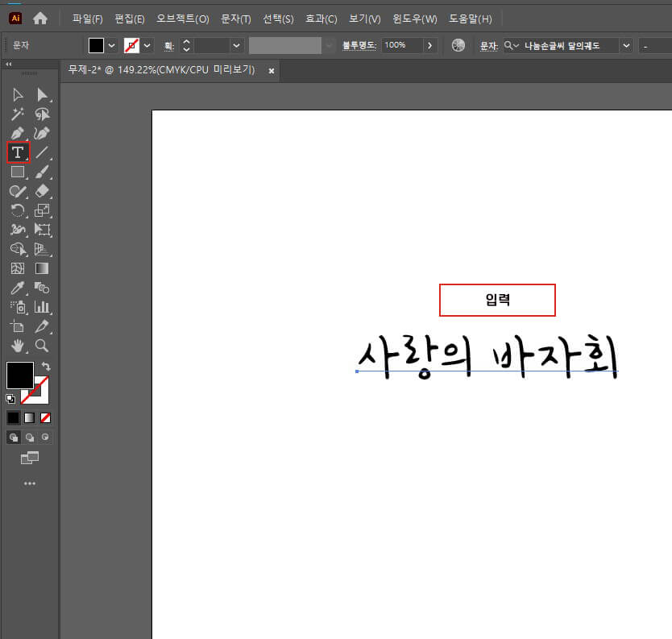Select the Shape Builder tool

point(18,249)
